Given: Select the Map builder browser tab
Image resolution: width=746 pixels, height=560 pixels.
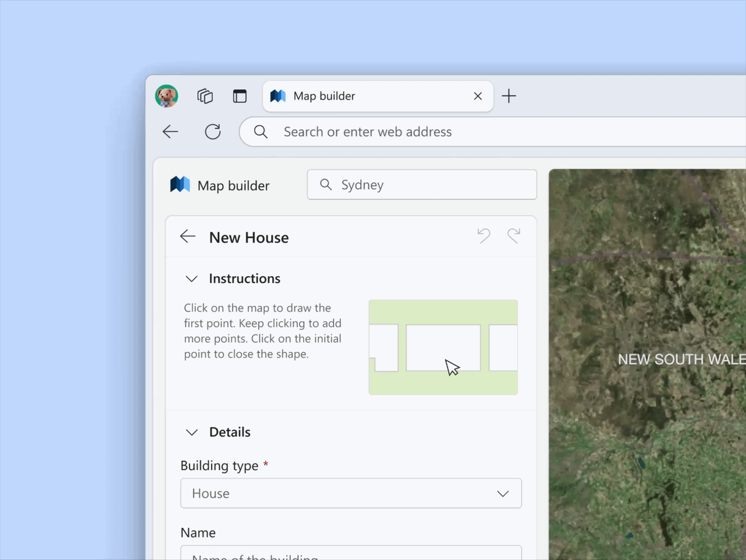Looking at the screenshot, I should pos(378,96).
